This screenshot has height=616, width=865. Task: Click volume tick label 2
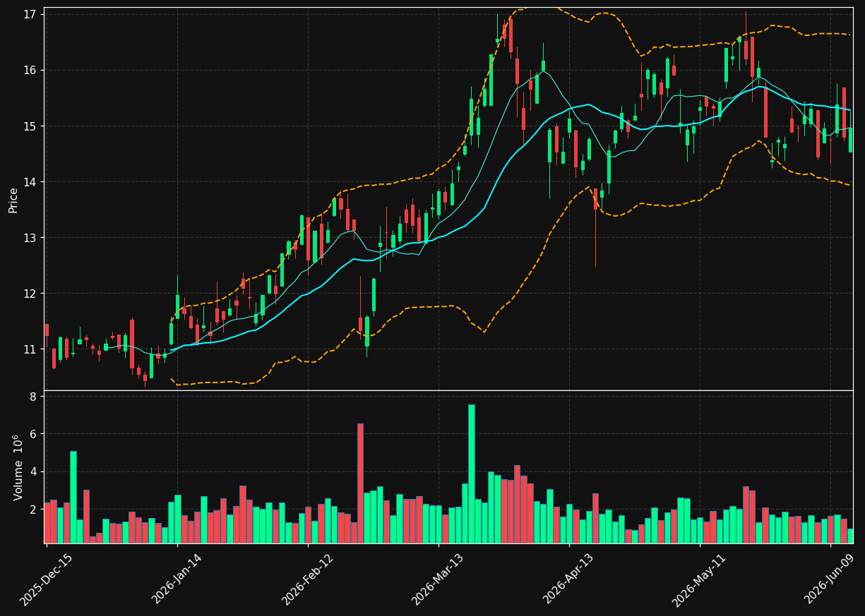tap(34, 509)
